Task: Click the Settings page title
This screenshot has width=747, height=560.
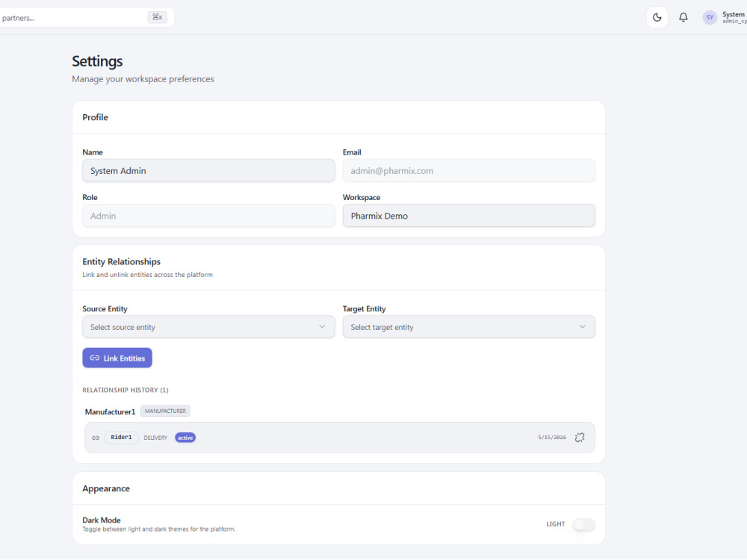Action: pyautogui.click(x=97, y=61)
